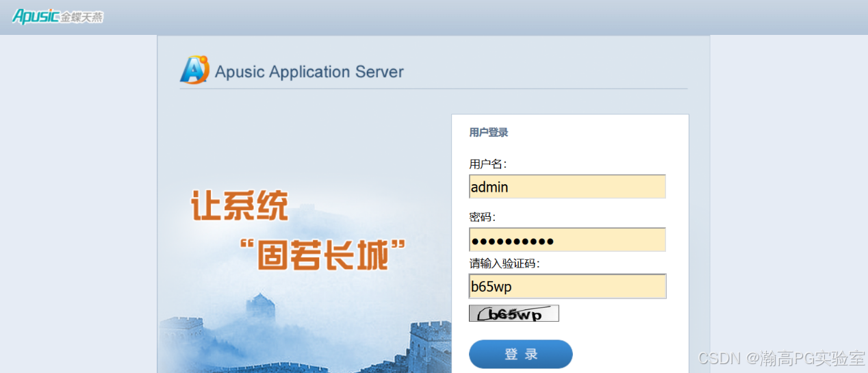The image size is (868, 373).
Task: Click the 用户名: label
Action: [x=487, y=164]
